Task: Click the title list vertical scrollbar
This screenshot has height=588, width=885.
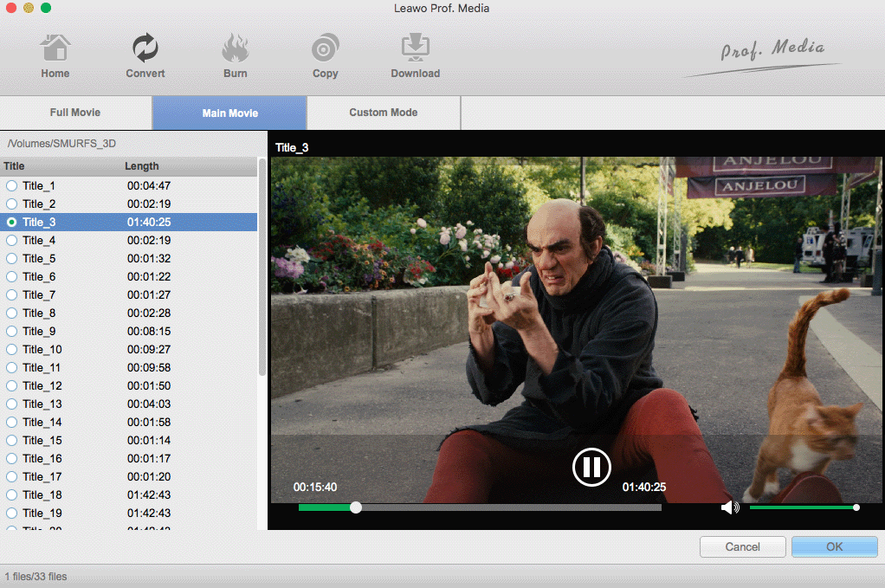Action: tap(262, 267)
